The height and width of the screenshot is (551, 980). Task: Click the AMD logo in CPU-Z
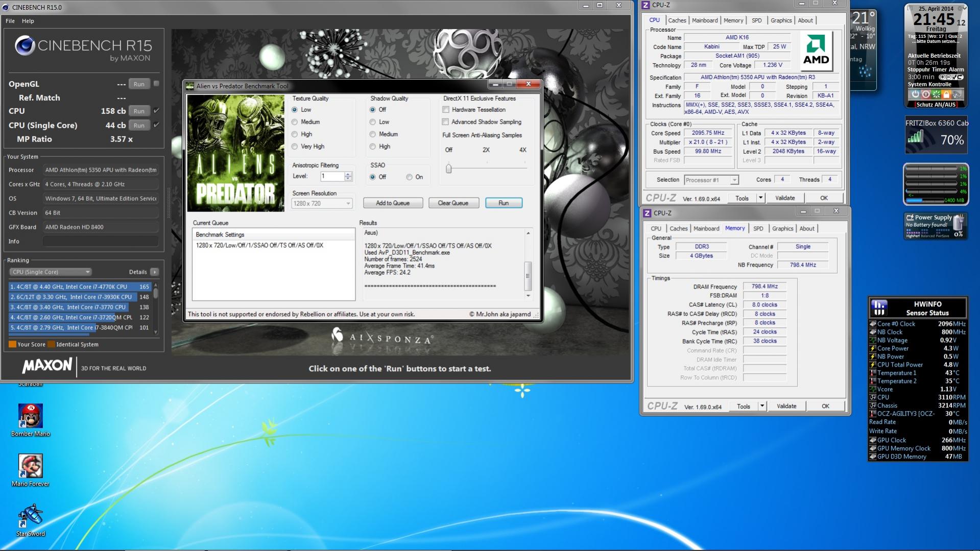pyautogui.click(x=816, y=51)
